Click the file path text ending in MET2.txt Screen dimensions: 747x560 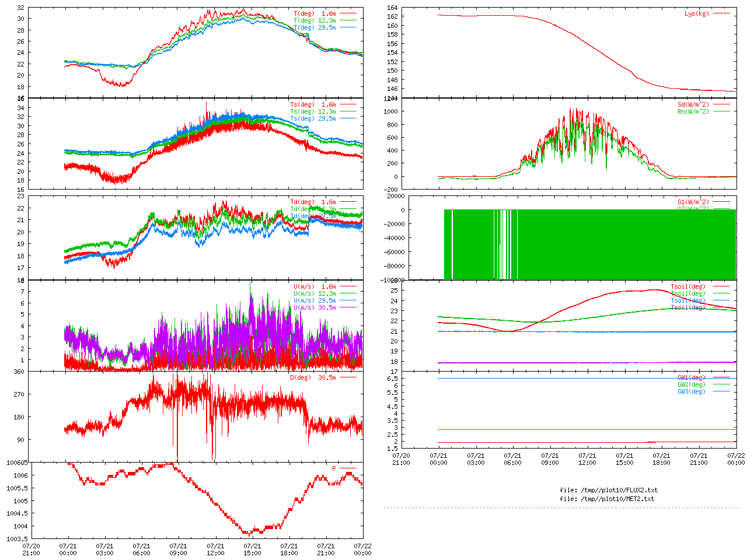[x=606, y=499]
